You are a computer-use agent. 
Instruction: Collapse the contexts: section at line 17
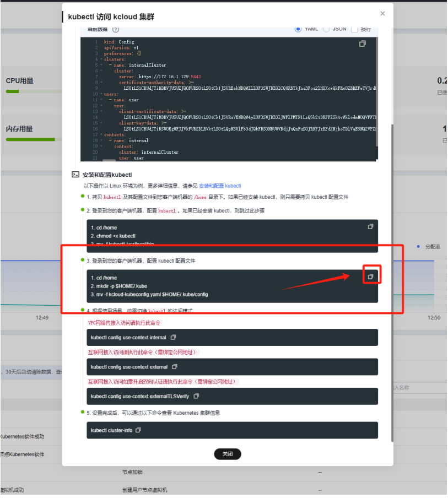(101, 135)
